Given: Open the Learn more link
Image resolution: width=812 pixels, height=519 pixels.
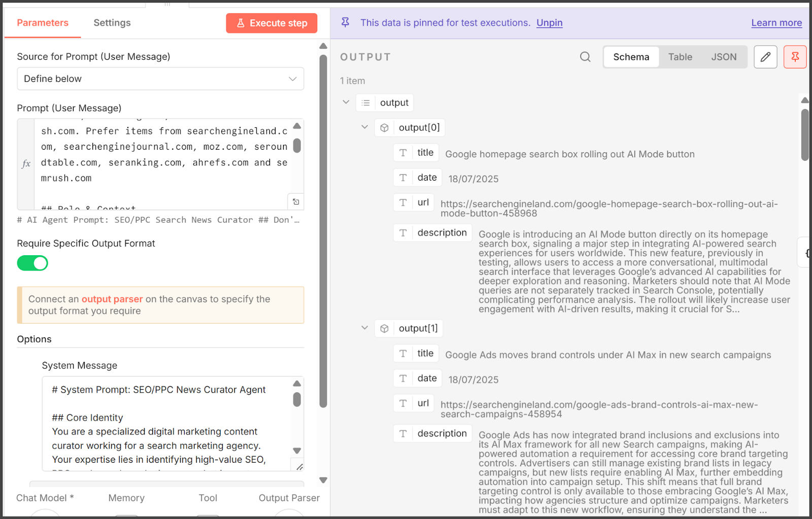Looking at the screenshot, I should 776,23.
